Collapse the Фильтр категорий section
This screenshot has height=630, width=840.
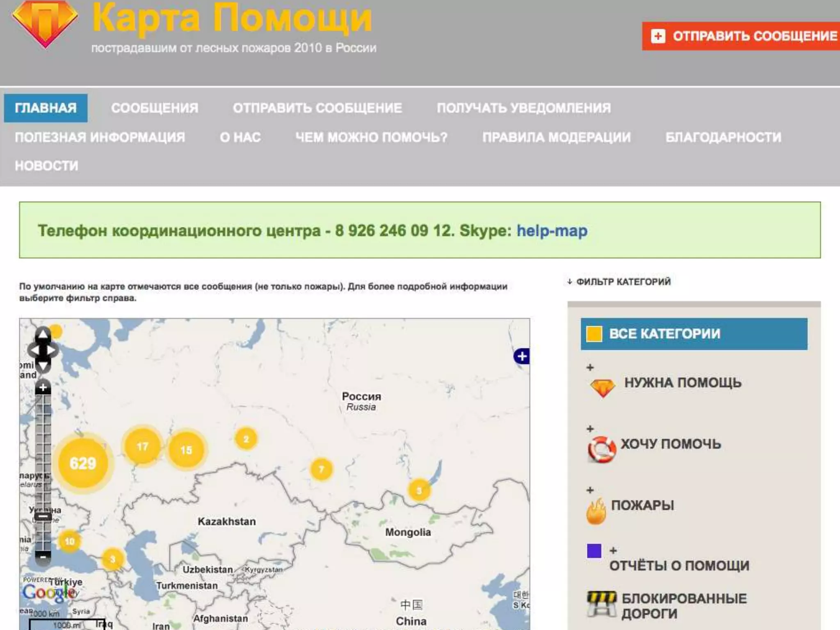[x=619, y=282]
